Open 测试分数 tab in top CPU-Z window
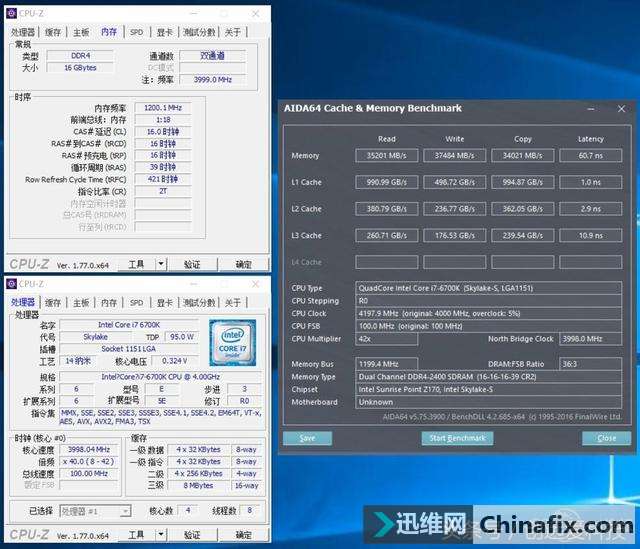The image size is (640, 549). [x=199, y=32]
